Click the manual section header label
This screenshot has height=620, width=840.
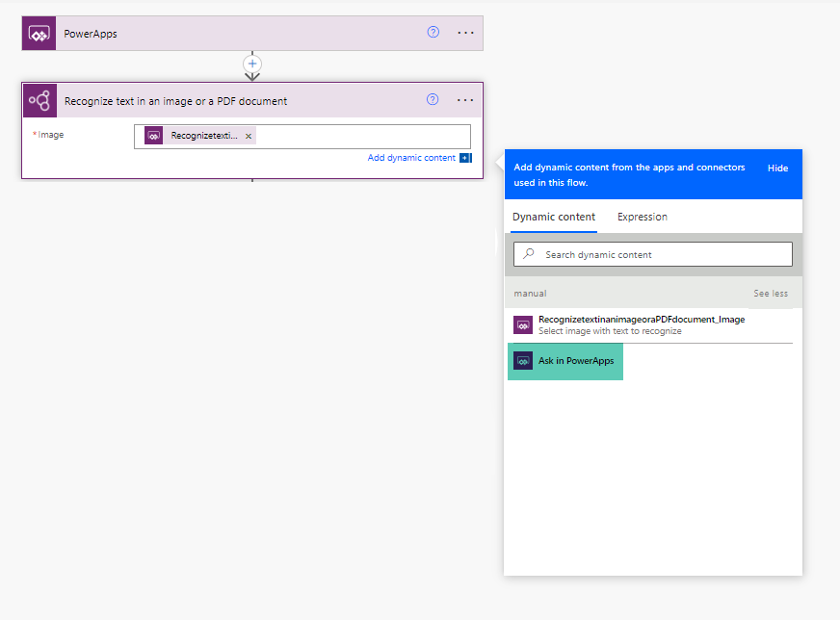click(x=530, y=294)
